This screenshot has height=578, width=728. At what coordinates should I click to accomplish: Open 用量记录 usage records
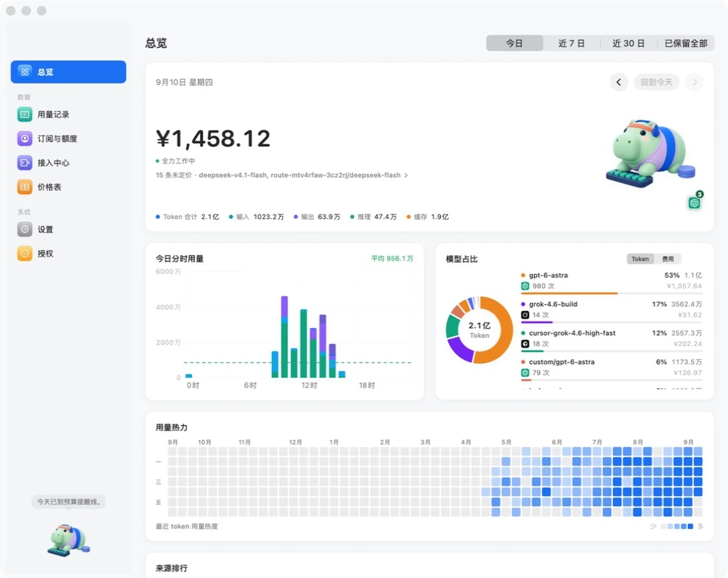coord(69,114)
